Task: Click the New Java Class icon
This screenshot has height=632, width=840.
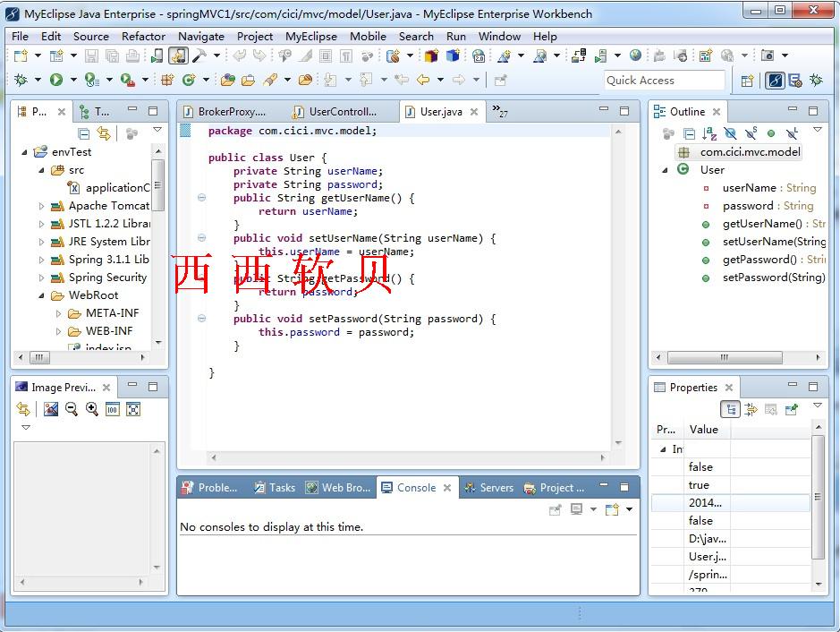Action: 189,81
